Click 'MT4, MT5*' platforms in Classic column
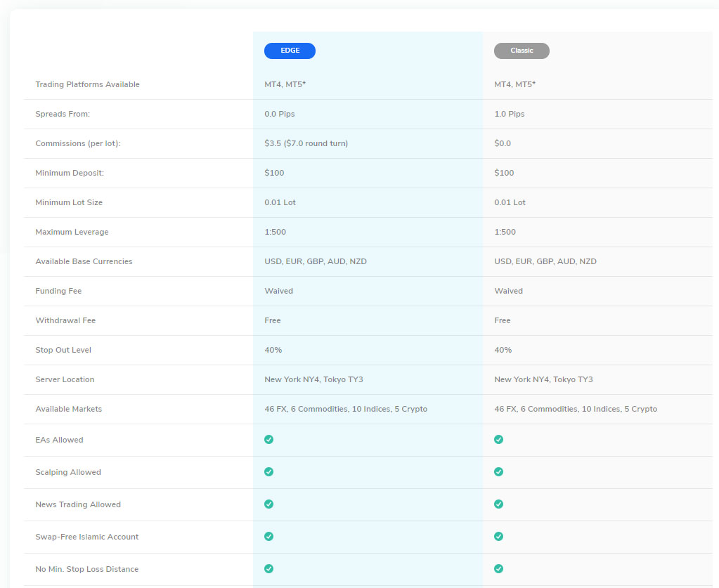The height and width of the screenshot is (588, 719). [514, 84]
